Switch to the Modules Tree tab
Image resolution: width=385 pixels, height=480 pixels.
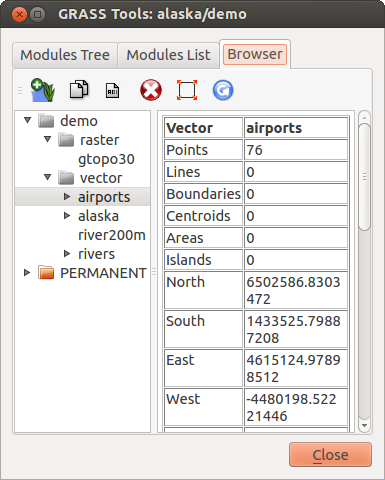pos(65,55)
